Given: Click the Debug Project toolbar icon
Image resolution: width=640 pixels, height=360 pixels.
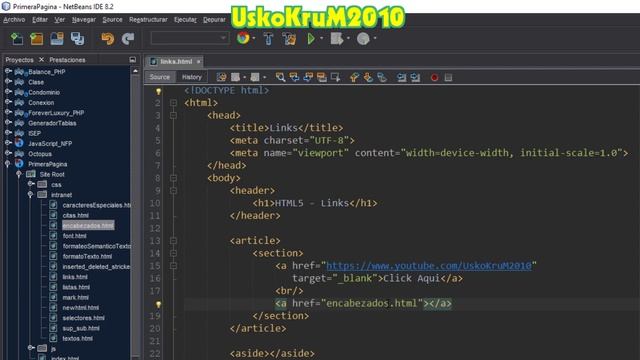Looking at the screenshot, I should tap(337, 38).
